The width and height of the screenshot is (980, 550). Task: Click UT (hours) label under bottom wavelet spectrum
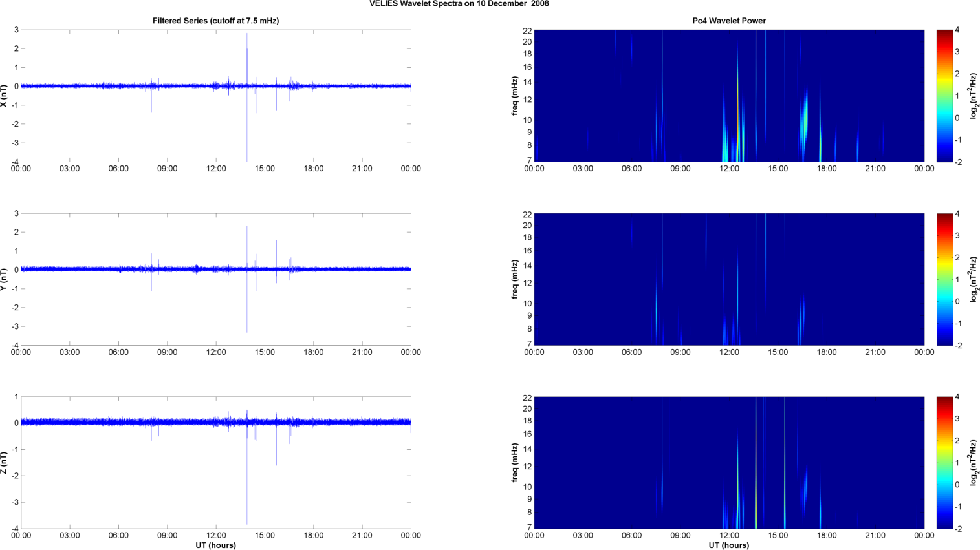pyautogui.click(x=728, y=545)
